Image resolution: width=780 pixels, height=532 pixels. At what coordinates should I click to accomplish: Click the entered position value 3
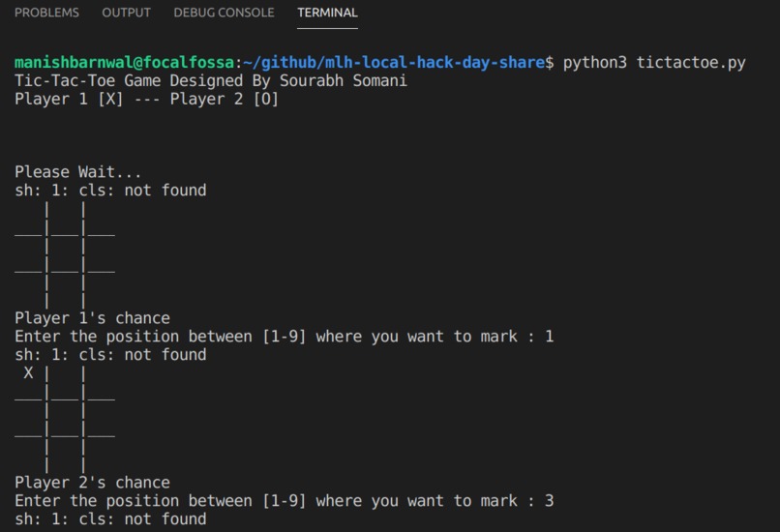(549, 501)
